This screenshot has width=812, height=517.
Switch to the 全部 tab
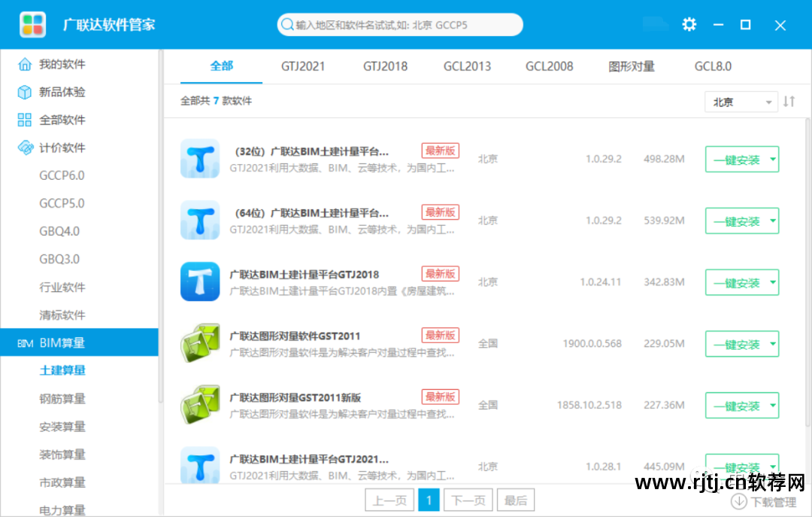221,66
